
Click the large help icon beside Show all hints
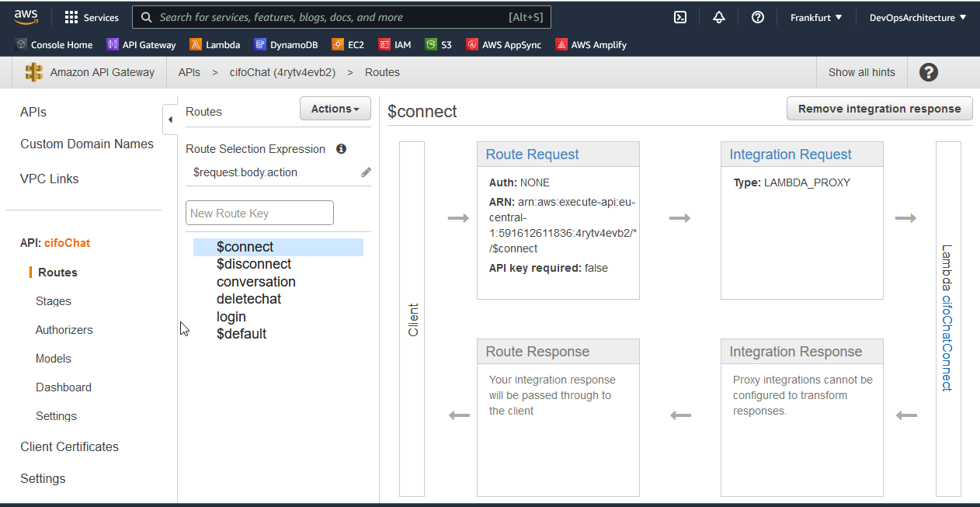click(929, 72)
